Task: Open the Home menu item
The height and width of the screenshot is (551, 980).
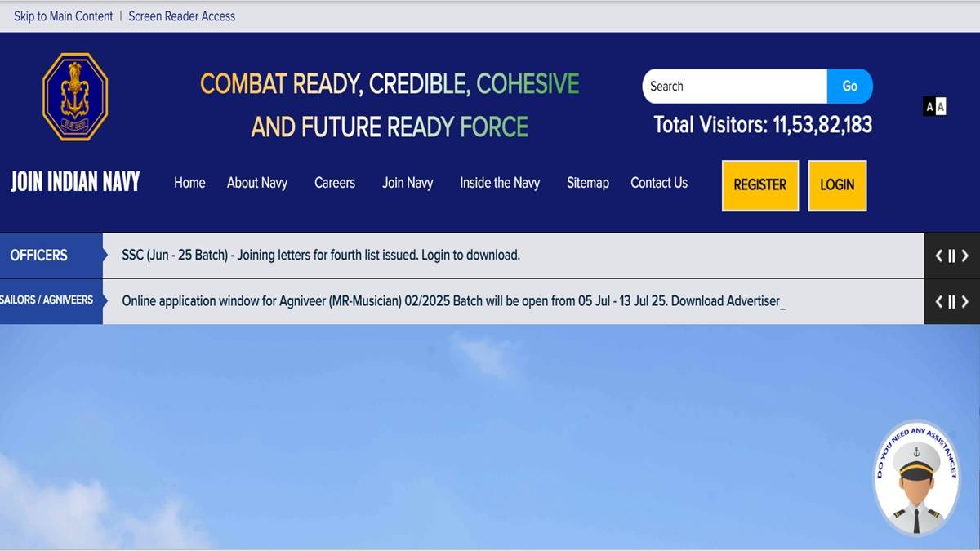Action: 189,183
